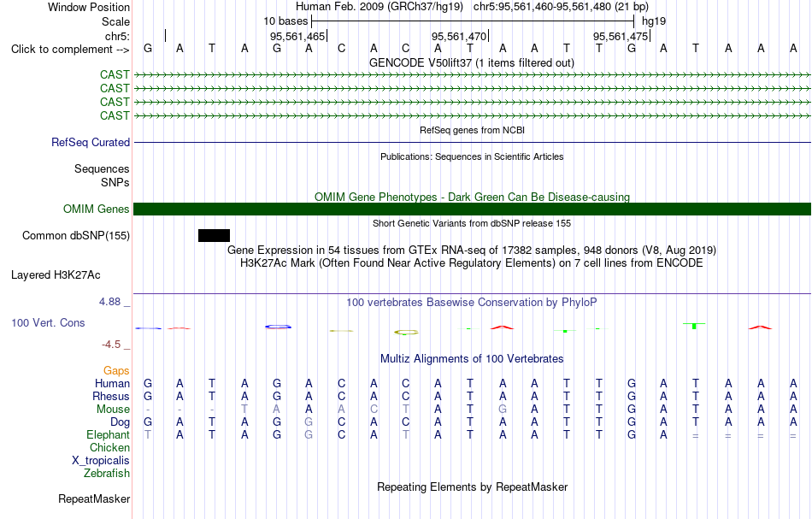This screenshot has height=519, width=812.
Task: Click '100 vertebrates Basewise Conservation by PhyloP' title
Action: pos(472,303)
